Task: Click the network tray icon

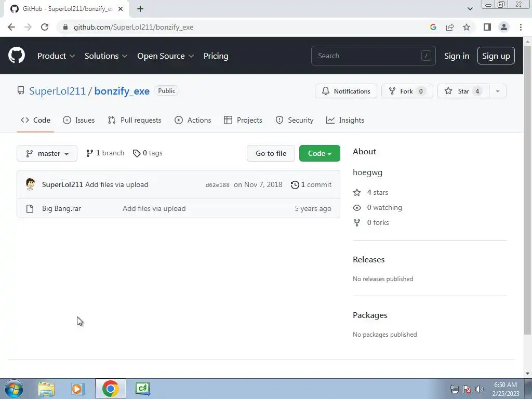Action: 454,389
